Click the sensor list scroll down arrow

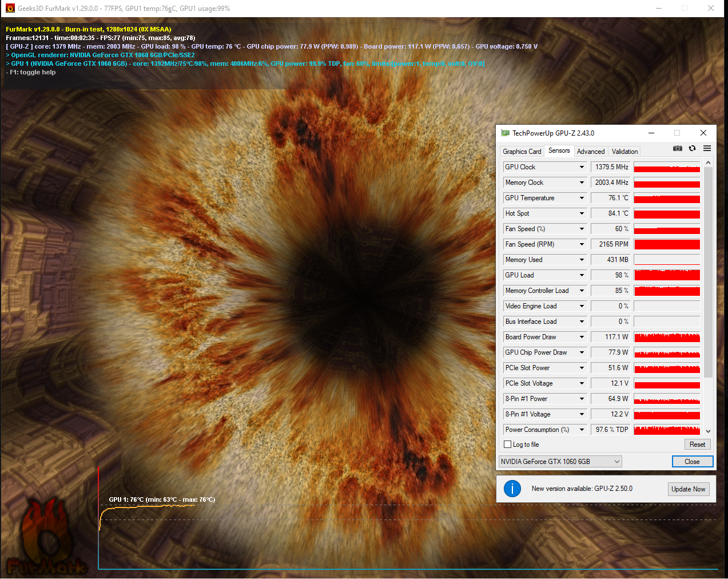coord(708,431)
